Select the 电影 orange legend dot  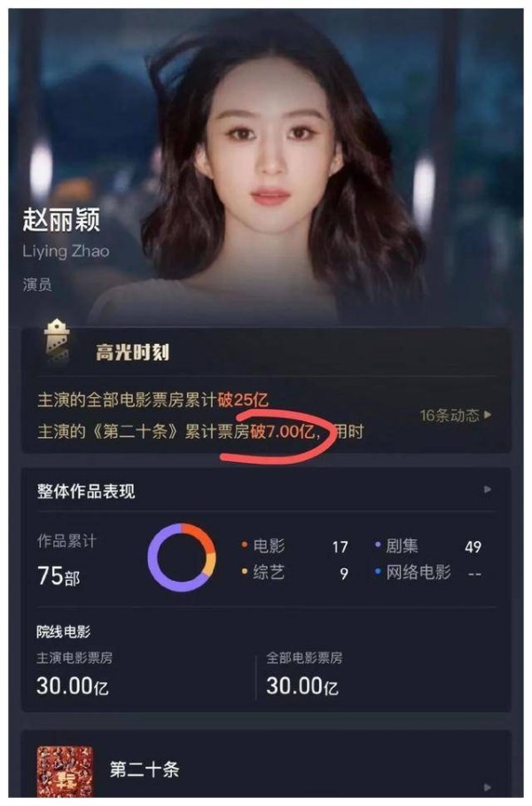[x=245, y=545]
